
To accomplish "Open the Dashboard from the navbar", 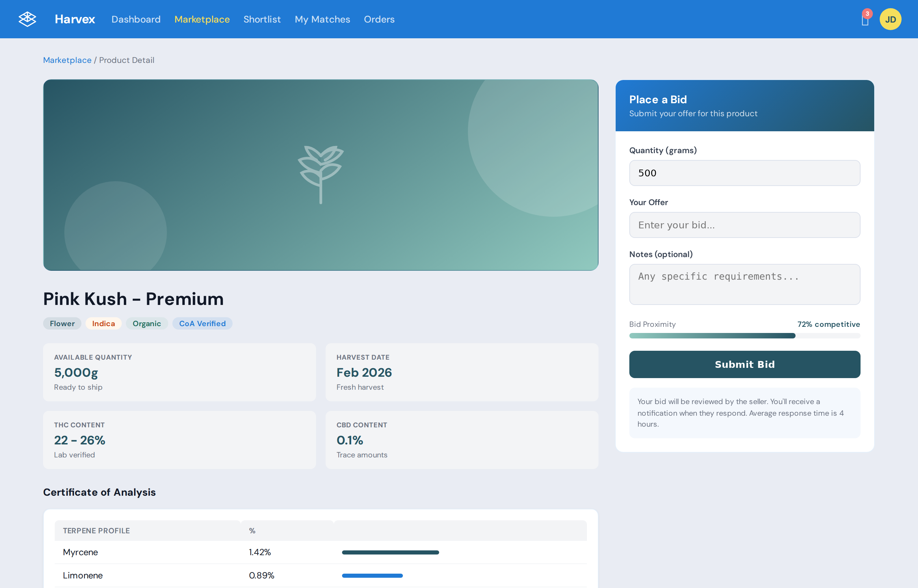I will point(136,19).
